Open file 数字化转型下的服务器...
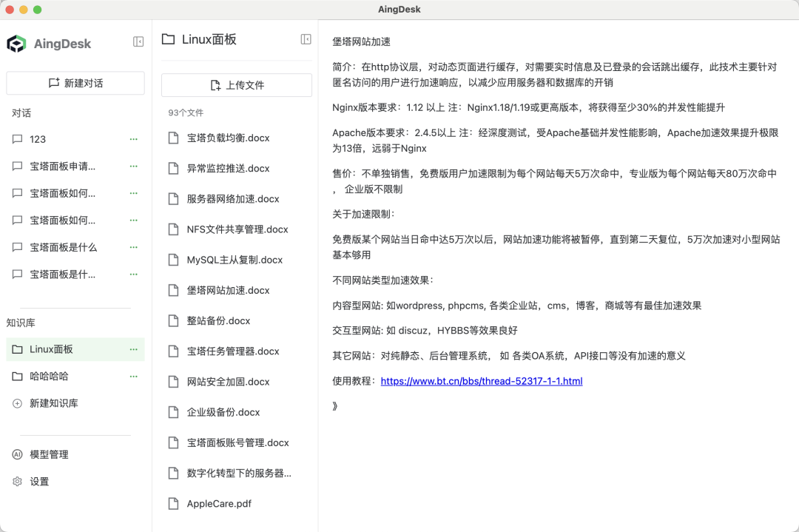The width and height of the screenshot is (799, 532). pyautogui.click(x=237, y=474)
